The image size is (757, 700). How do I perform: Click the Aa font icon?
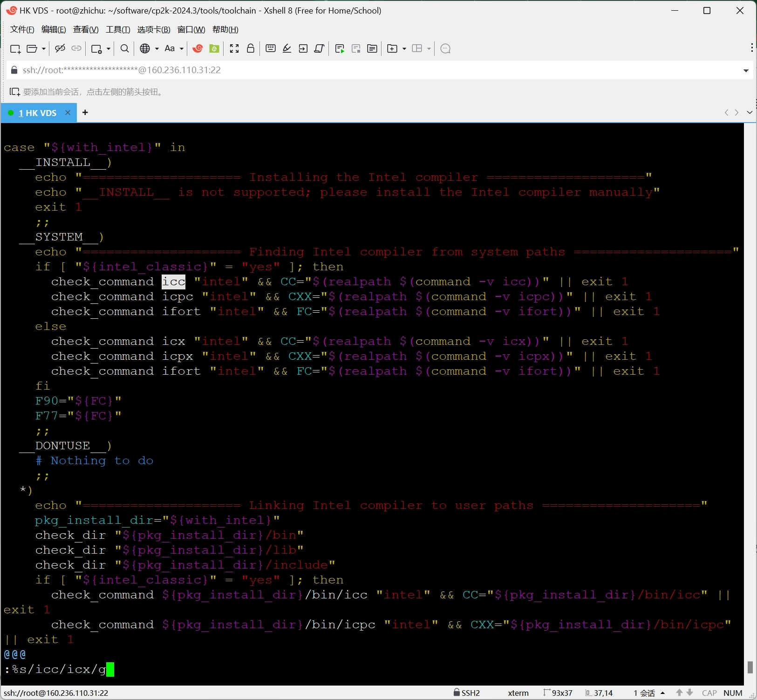pyautogui.click(x=170, y=48)
